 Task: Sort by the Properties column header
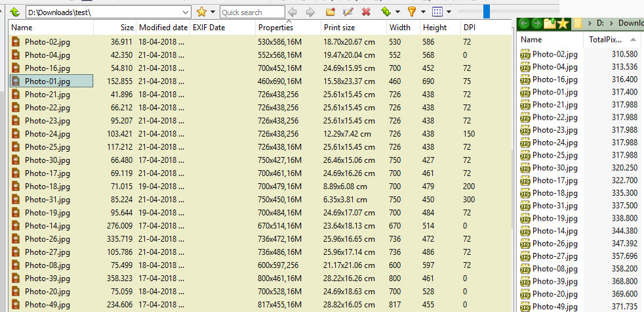(289, 28)
